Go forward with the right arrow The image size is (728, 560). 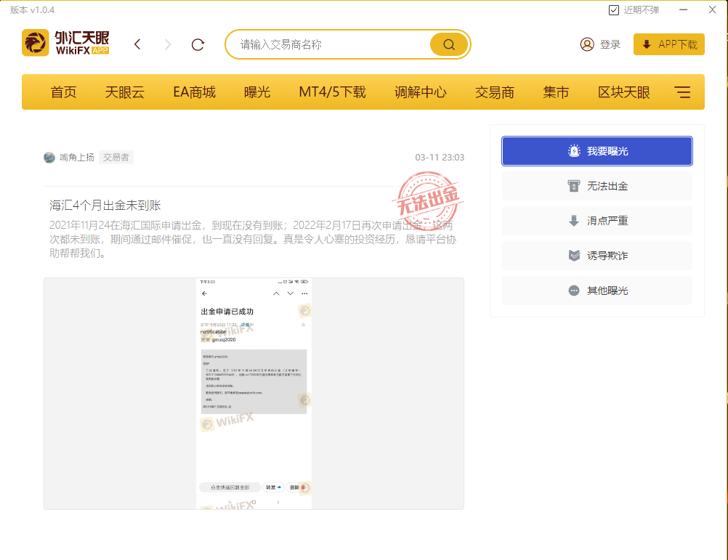click(x=168, y=44)
